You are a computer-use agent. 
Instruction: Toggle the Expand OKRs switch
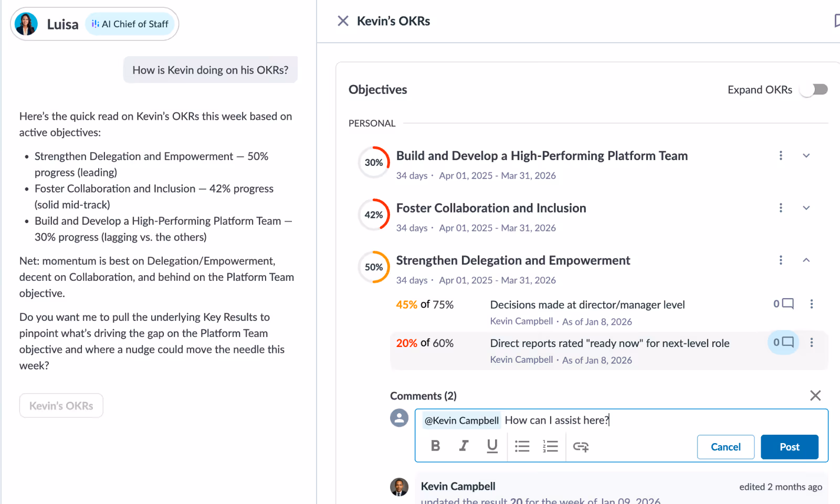pos(814,90)
